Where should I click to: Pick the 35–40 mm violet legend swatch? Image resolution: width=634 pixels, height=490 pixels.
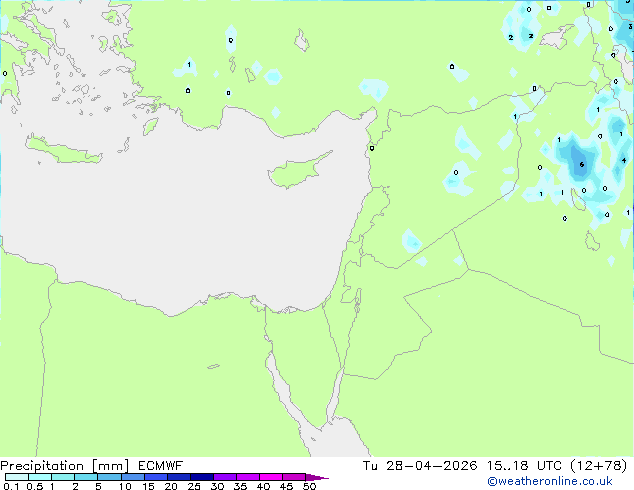248,477
